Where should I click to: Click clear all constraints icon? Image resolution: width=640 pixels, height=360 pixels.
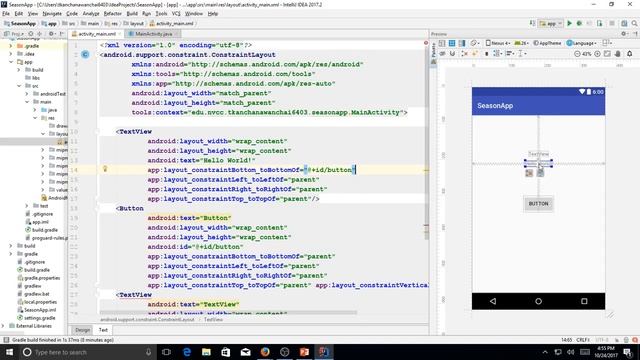click(x=464, y=53)
